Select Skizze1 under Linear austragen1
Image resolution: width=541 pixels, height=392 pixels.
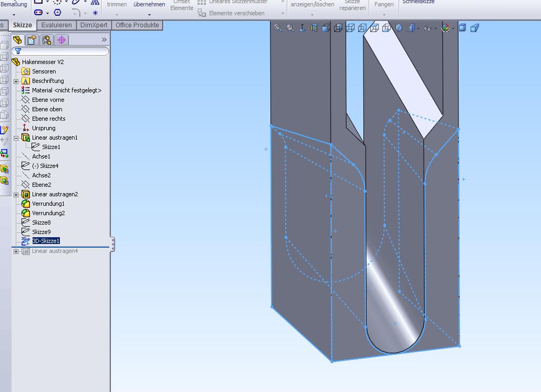51,147
